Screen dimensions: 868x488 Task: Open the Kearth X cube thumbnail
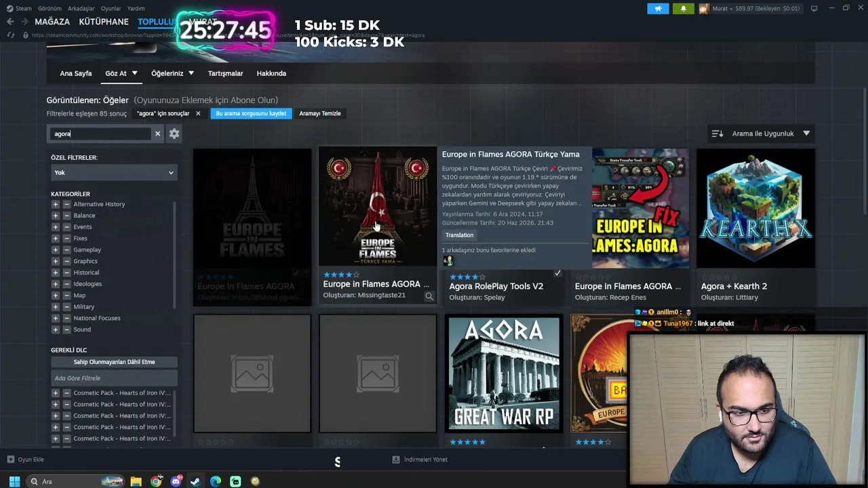pyautogui.click(x=755, y=208)
